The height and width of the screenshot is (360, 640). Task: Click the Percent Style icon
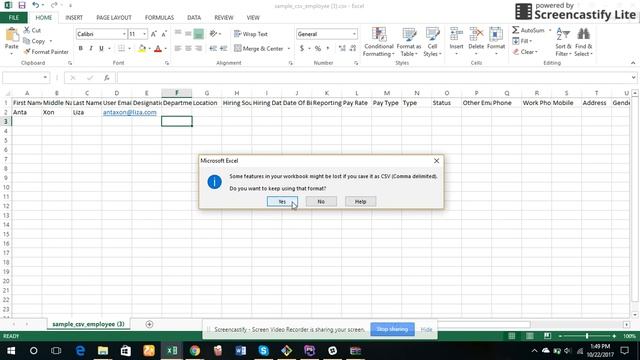[318, 49]
